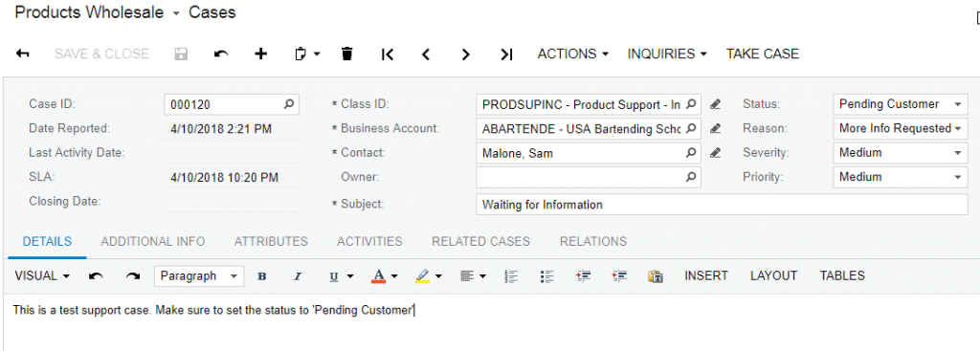
Task: Open highlight color dropdown arrow
Action: (438, 276)
